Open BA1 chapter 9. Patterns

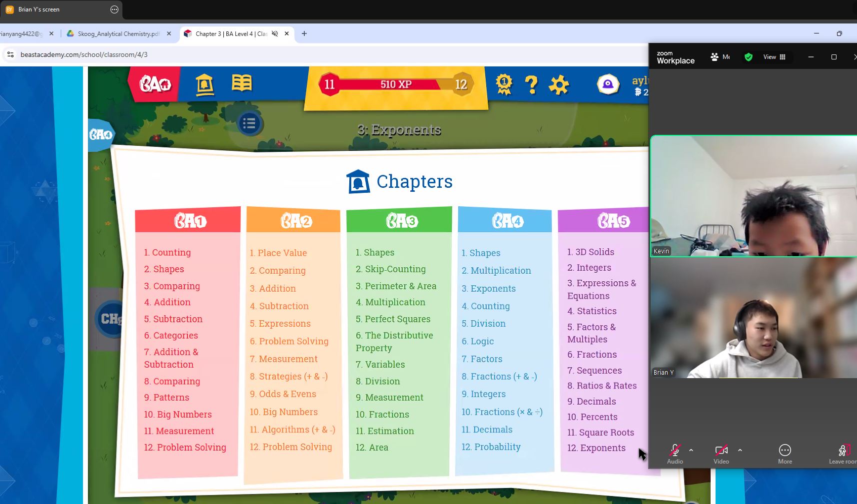click(167, 397)
